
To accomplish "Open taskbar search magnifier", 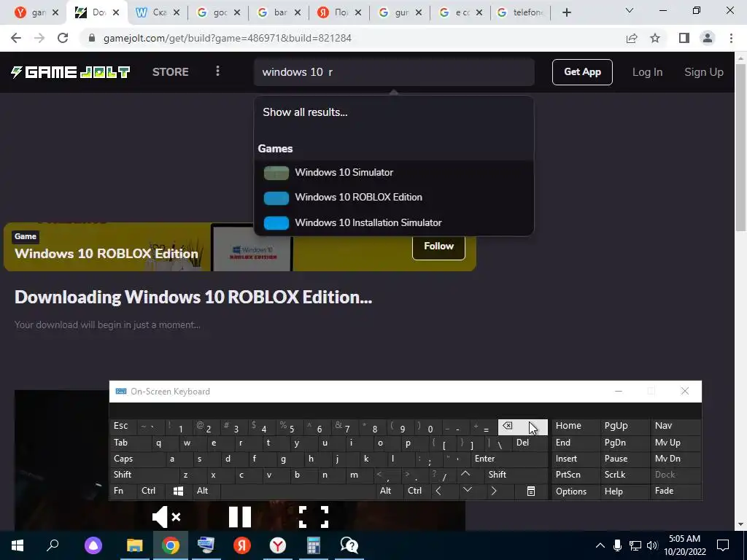I will point(53,545).
